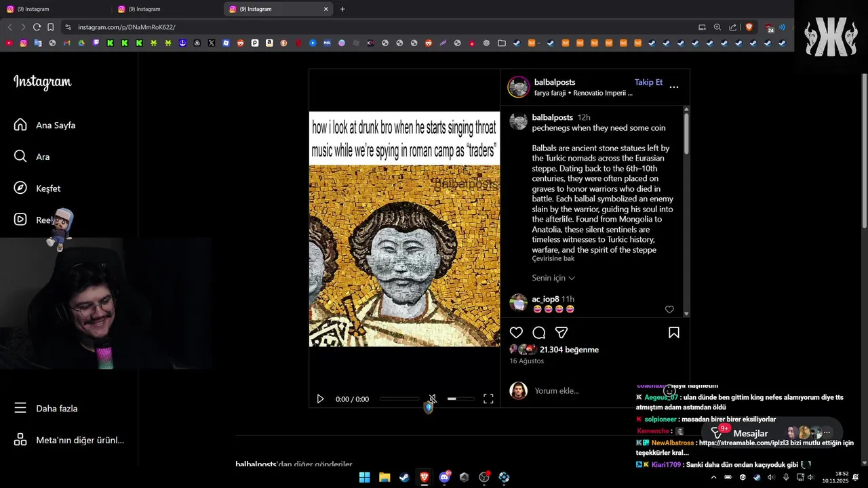Open Steam from taskbar

click(x=404, y=477)
